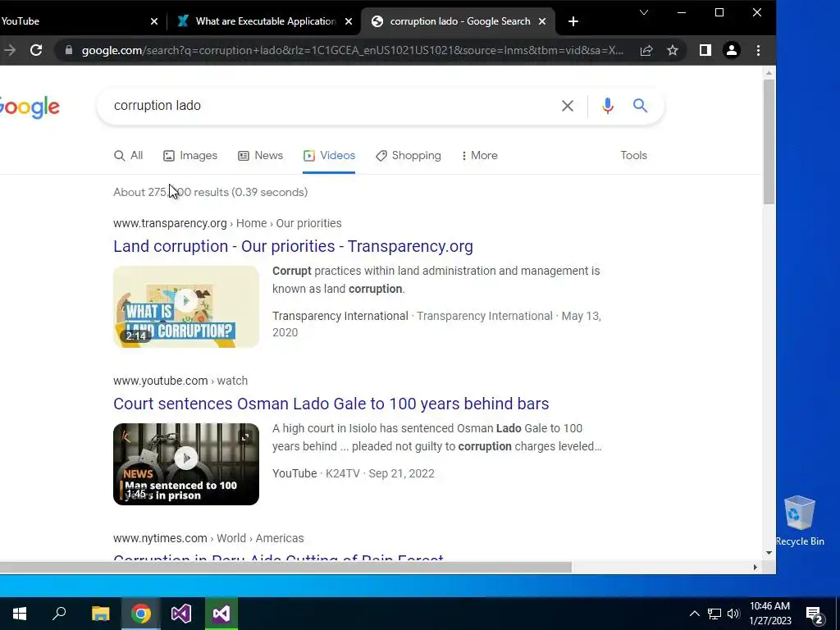The height and width of the screenshot is (630, 840).
Task: Click the address bar URL
Action: tap(353, 50)
